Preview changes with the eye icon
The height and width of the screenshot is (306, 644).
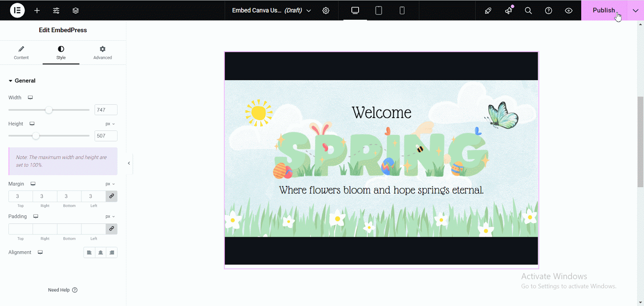[569, 10]
